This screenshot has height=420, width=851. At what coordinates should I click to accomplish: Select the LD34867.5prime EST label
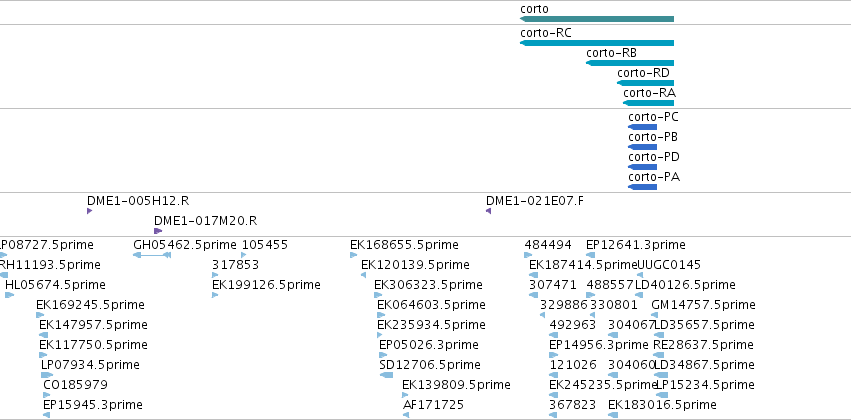pos(704,365)
